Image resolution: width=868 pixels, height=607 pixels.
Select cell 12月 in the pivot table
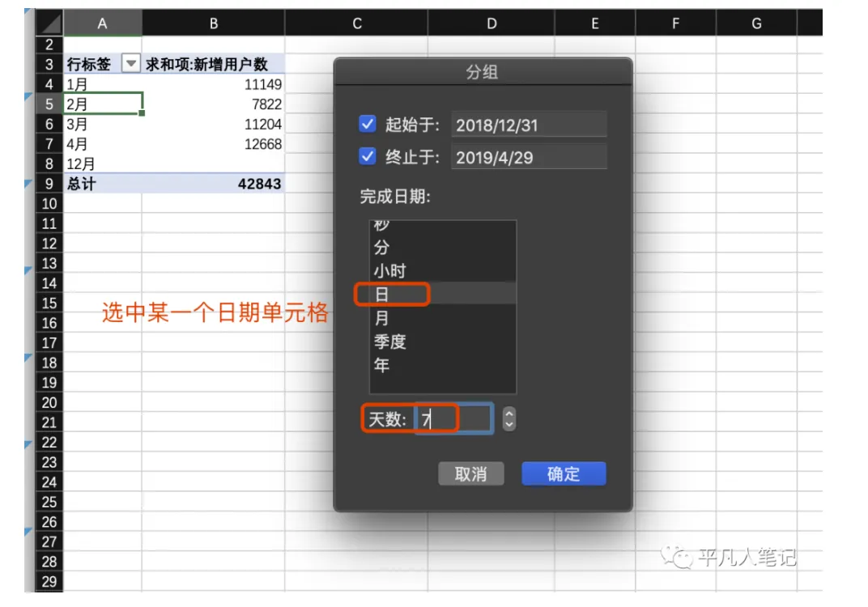pos(102,163)
